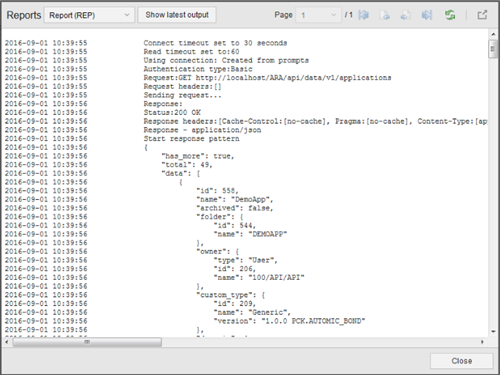Click 'Authentication type:Basic' line
The width and height of the screenshot is (500, 375).
point(198,69)
